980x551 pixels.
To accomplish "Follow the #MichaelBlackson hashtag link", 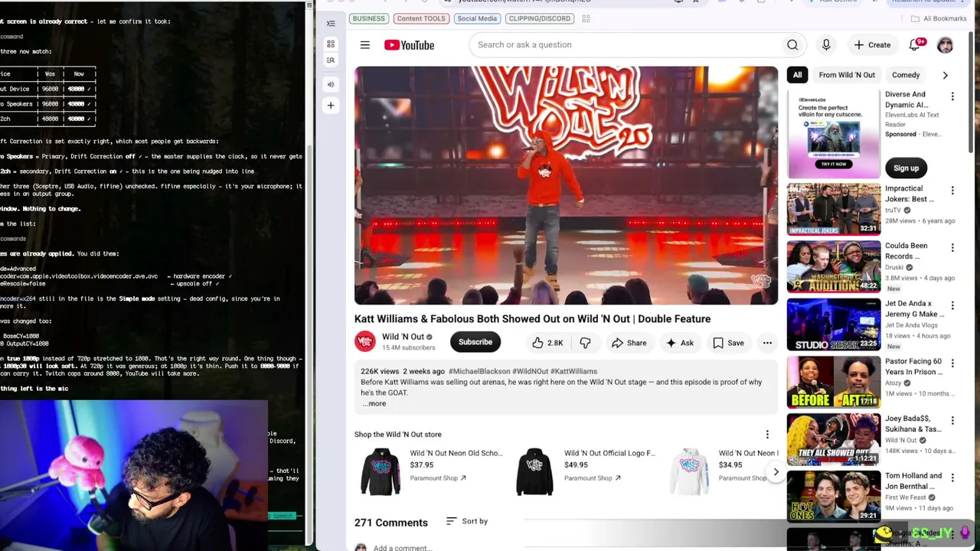I will click(479, 371).
